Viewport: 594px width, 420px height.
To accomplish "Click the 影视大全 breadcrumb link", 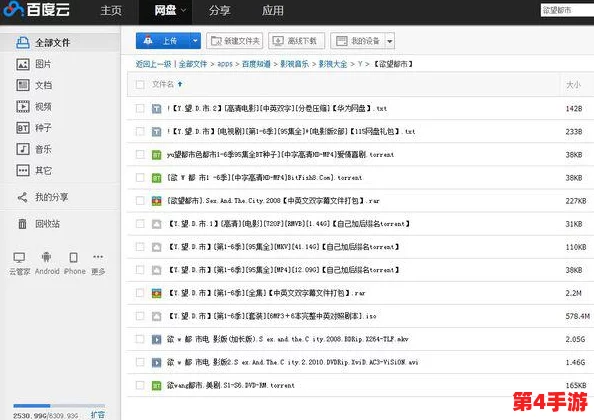I will (x=333, y=64).
